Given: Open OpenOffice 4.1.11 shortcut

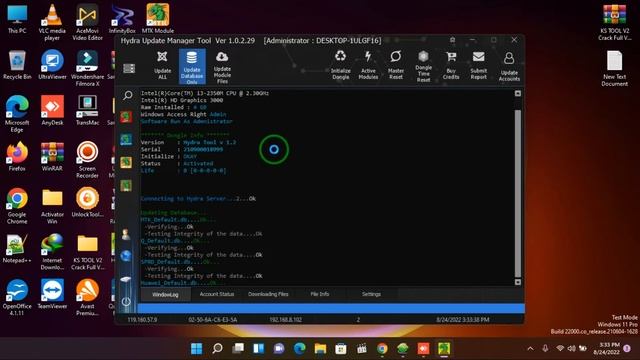Looking at the screenshot, I should (x=17, y=298).
